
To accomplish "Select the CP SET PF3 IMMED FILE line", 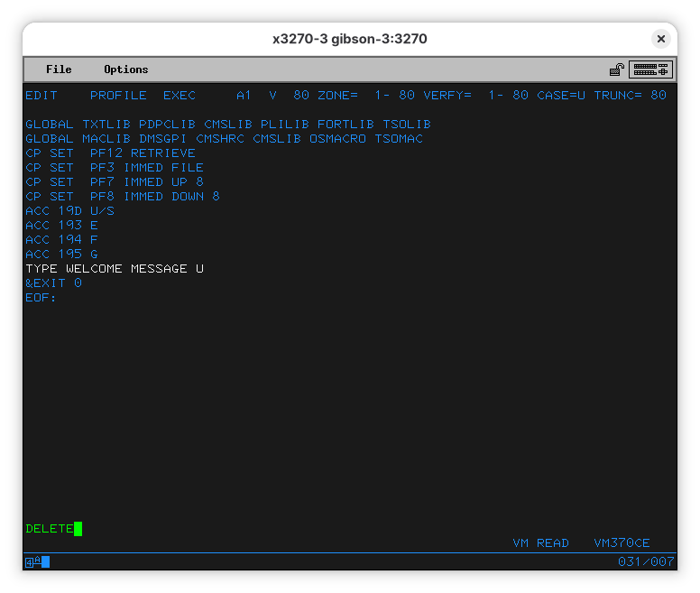I will [x=115, y=168].
